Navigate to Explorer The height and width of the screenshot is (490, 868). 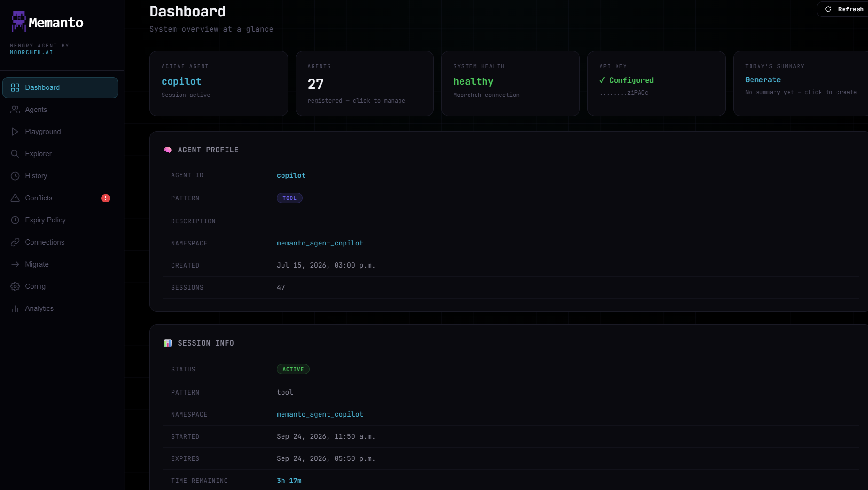pyautogui.click(x=60, y=154)
